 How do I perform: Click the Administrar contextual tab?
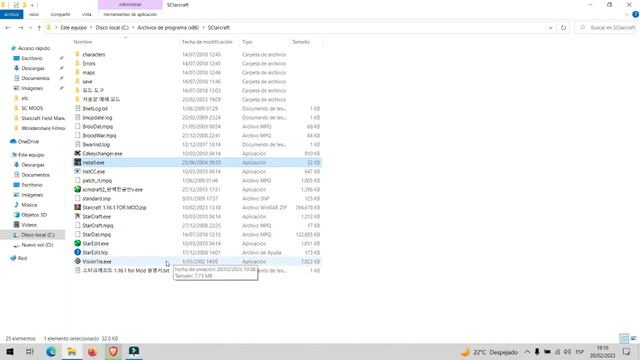coord(130,4)
